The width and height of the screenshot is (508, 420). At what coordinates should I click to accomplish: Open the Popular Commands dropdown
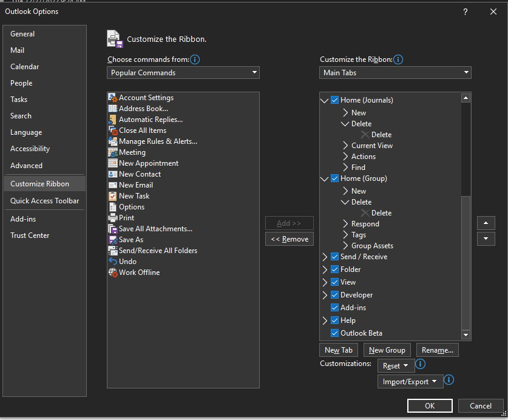tap(183, 72)
